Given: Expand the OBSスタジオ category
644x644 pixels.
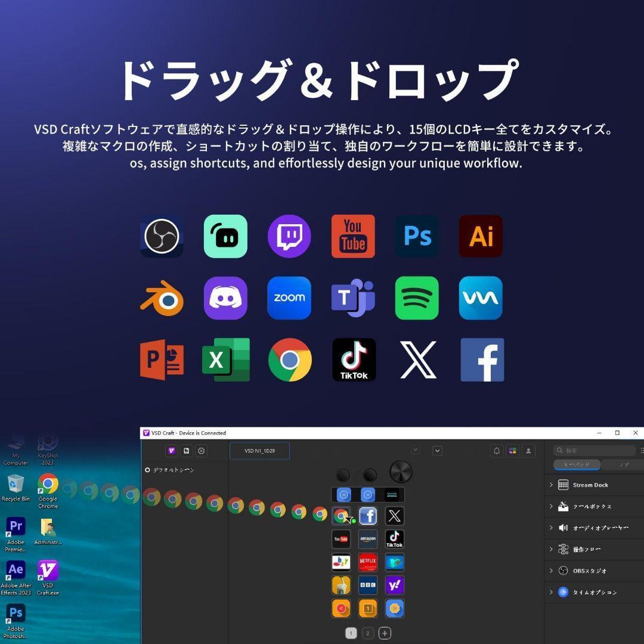Looking at the screenshot, I should (x=594, y=571).
